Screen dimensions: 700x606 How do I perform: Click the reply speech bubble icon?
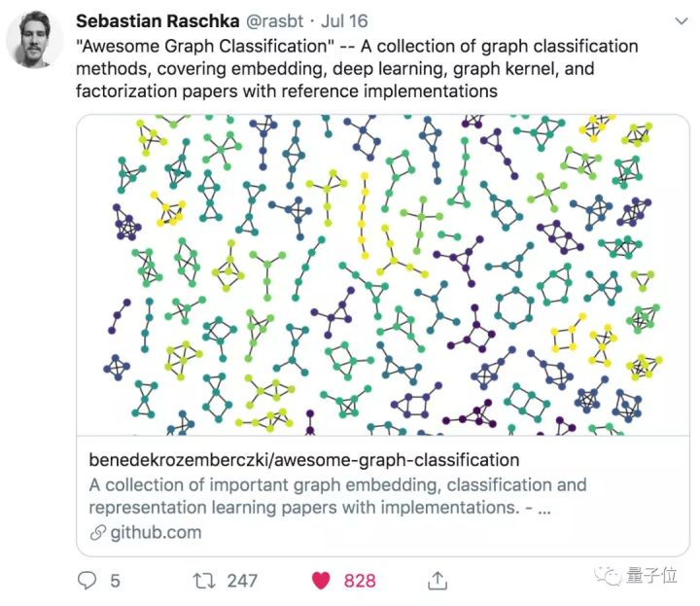click(87, 581)
